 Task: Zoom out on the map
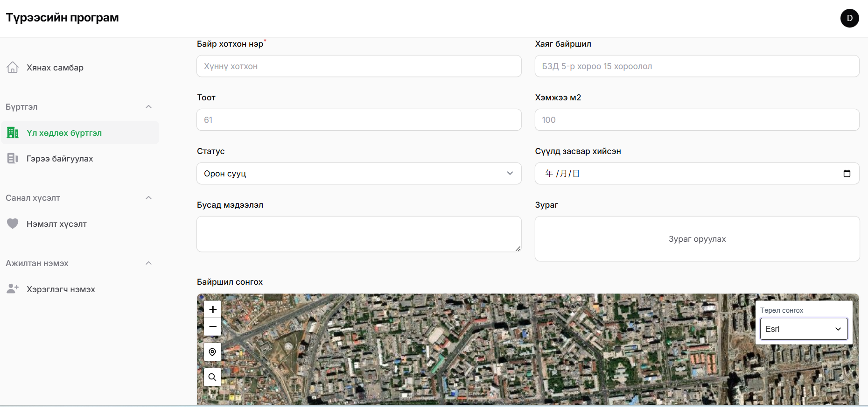pos(212,327)
